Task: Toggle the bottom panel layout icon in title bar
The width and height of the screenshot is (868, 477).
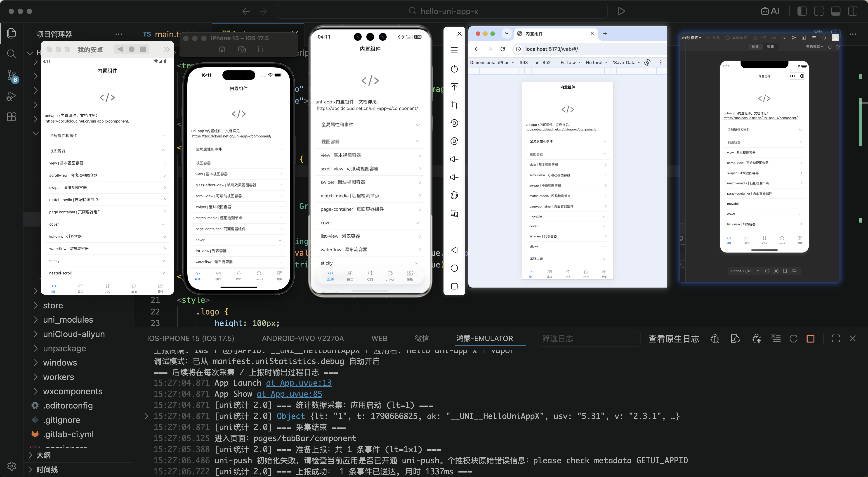Action: [x=836, y=11]
